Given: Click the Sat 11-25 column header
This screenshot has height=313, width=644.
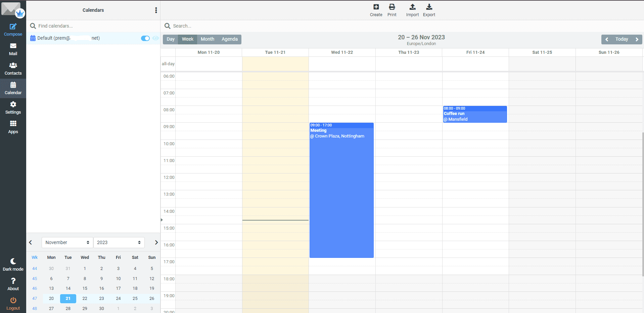Looking at the screenshot, I should pos(542,52).
